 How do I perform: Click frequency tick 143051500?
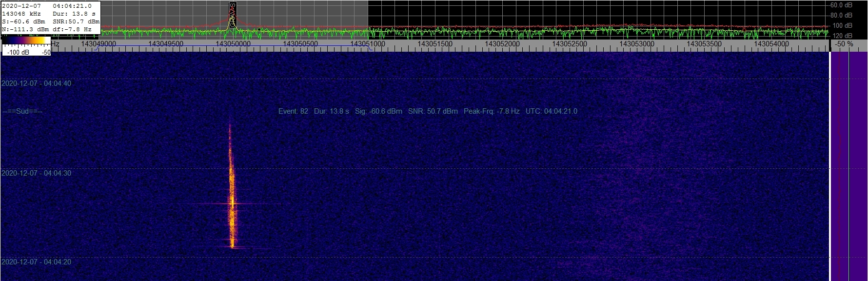pos(435,44)
